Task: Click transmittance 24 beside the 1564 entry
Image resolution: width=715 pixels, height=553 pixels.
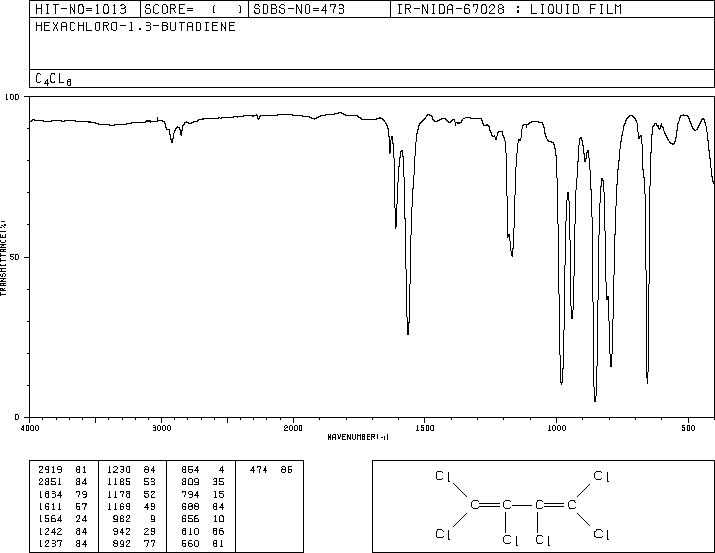Action: [81, 519]
